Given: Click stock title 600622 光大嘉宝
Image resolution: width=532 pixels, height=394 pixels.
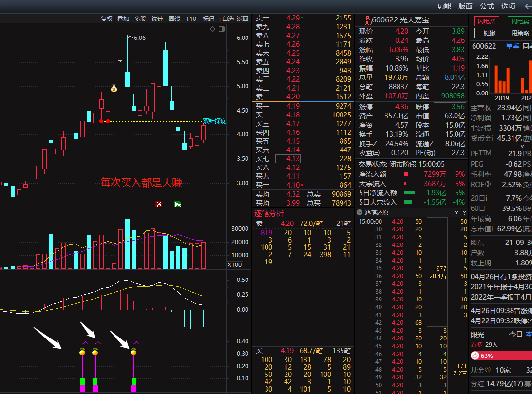Looking at the screenshot, I should click(x=400, y=20).
